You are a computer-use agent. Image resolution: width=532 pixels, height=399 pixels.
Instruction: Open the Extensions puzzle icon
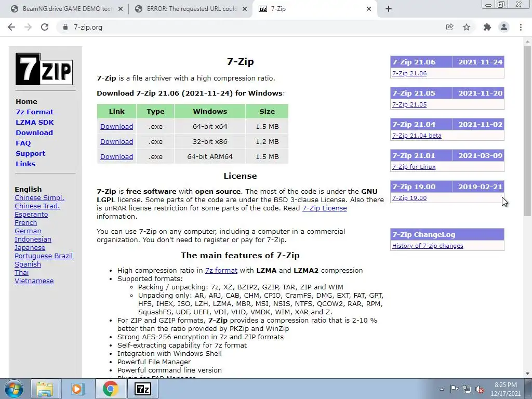coord(487,27)
